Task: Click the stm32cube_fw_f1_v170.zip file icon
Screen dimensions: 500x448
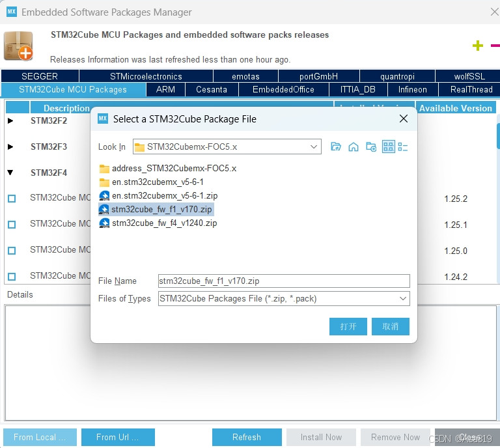Action: click(104, 209)
